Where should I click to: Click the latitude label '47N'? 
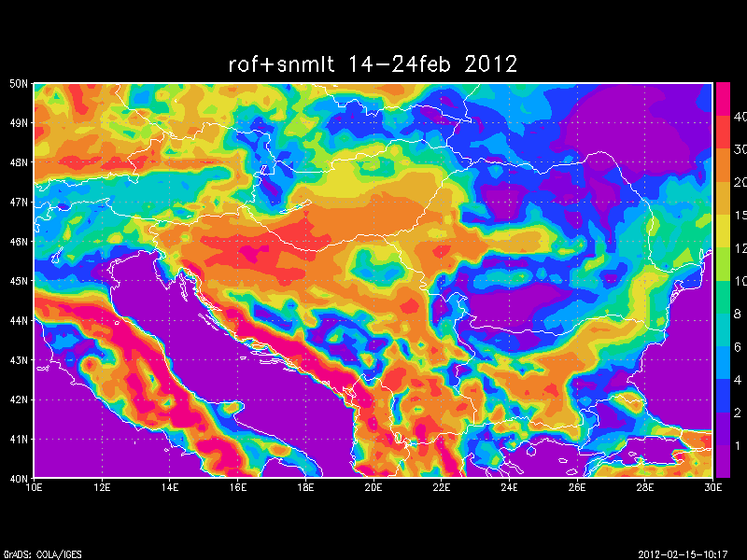click(19, 202)
